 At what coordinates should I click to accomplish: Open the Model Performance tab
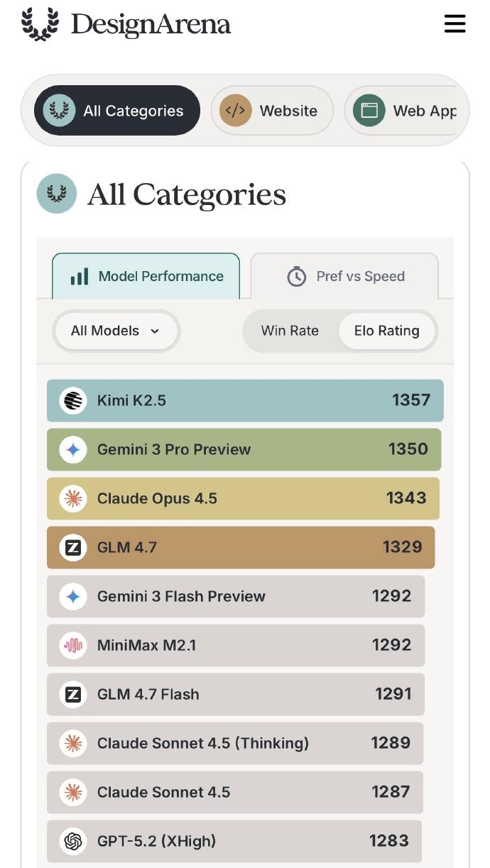pyautogui.click(x=146, y=276)
